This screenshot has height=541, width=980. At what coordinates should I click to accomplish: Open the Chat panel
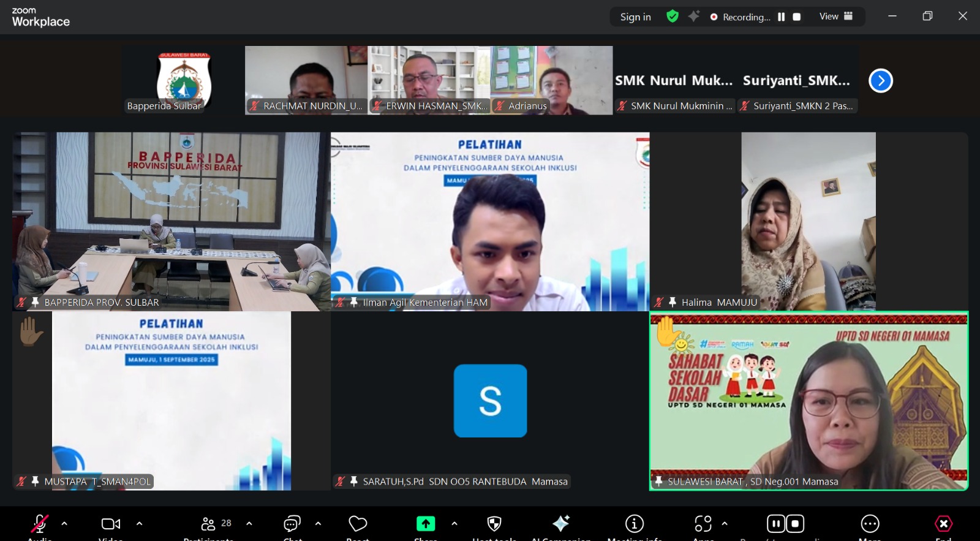[292, 524]
